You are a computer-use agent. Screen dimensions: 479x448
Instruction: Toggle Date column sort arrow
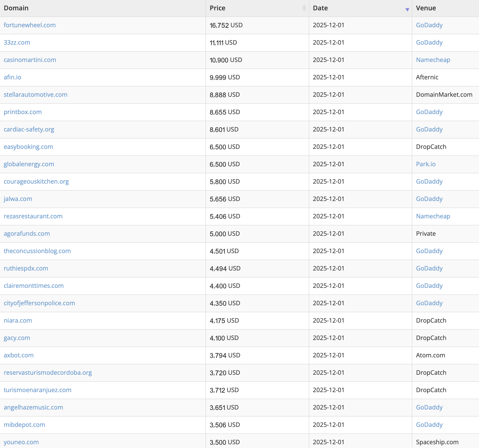(x=407, y=10)
